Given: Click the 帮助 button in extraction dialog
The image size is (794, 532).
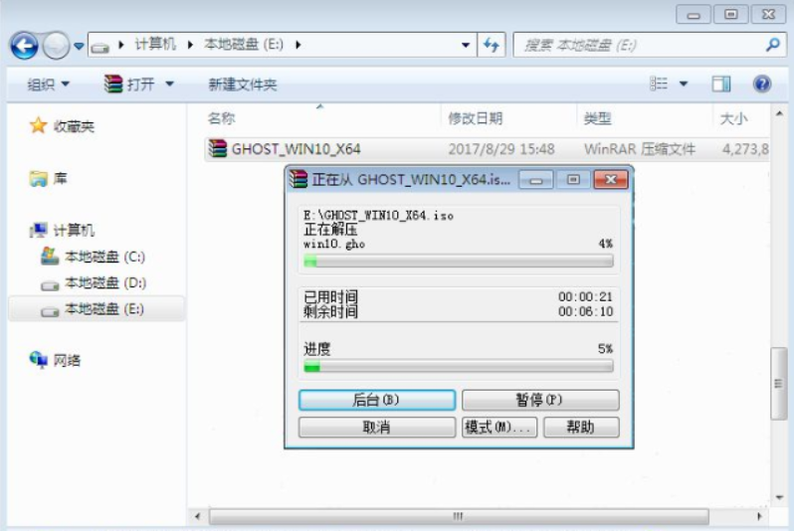Looking at the screenshot, I should point(581,428).
